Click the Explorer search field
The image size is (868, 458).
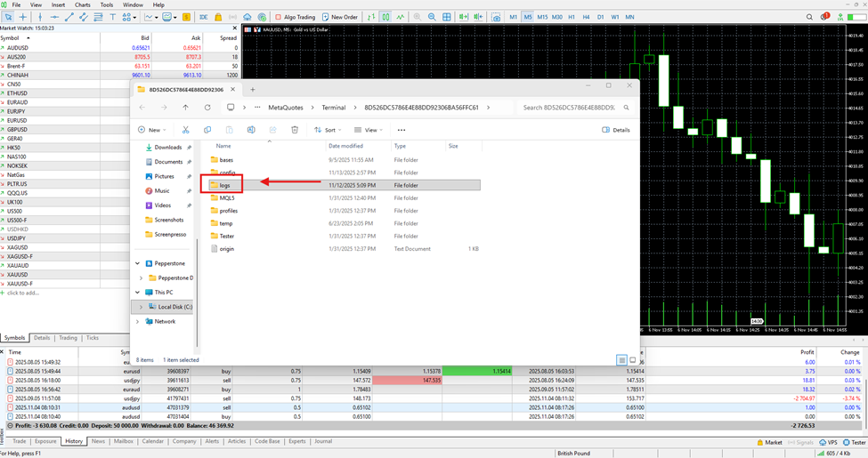570,108
